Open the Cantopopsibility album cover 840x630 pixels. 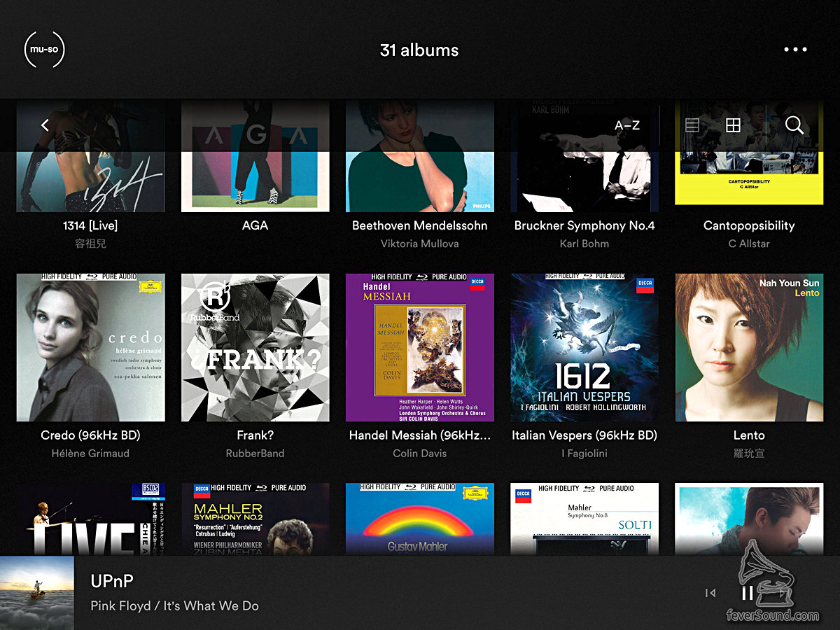point(749,153)
